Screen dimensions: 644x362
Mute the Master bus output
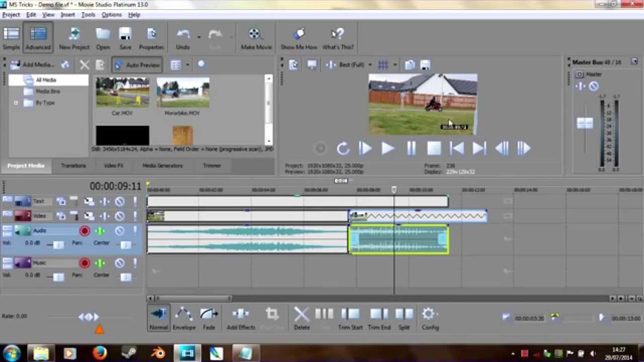click(594, 86)
